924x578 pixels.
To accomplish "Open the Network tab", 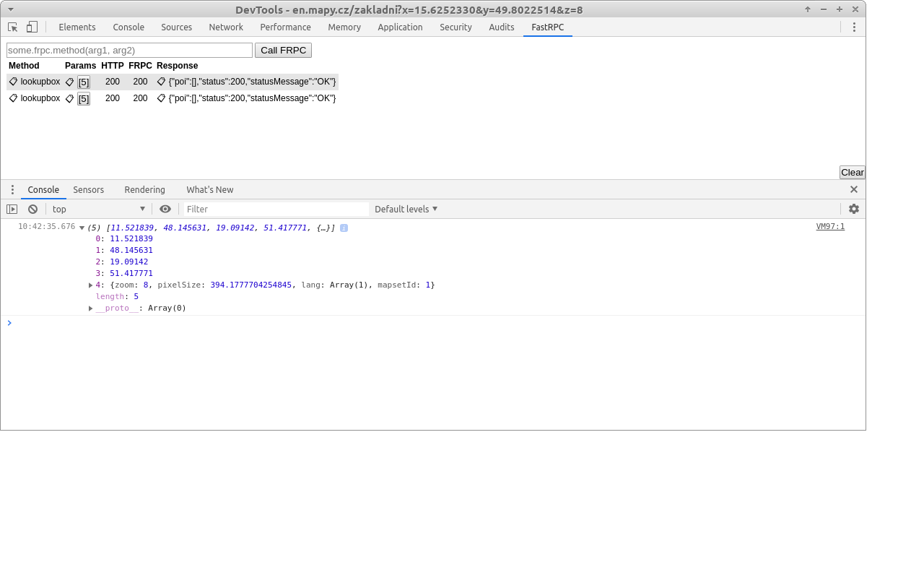I will (226, 27).
